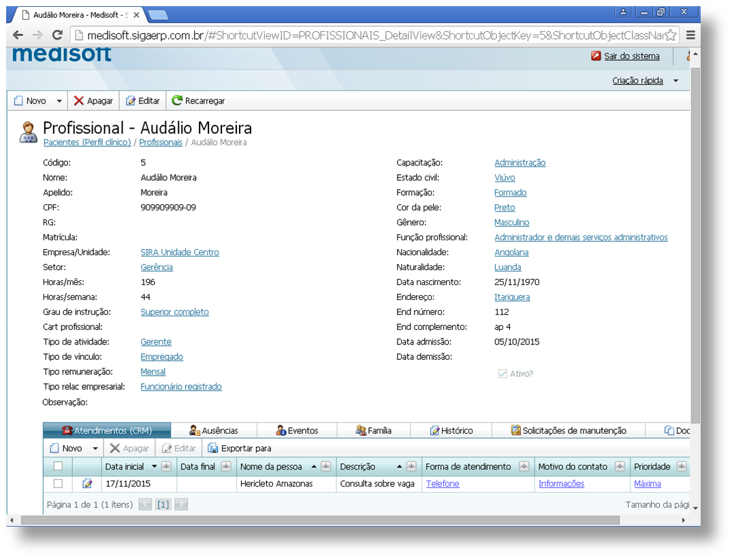The width and height of the screenshot is (734, 560).
Task: Click the browser address bar
Action: point(374,35)
